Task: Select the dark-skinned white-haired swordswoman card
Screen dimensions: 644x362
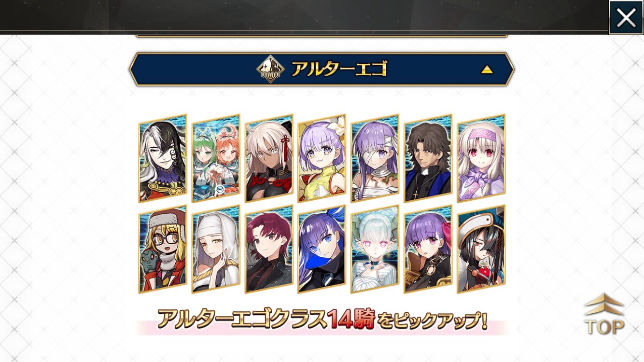Action: [269, 159]
